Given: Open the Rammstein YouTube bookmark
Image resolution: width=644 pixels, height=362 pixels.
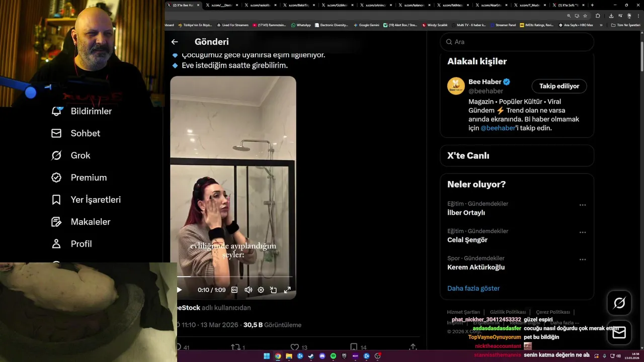Looking at the screenshot, I should coord(270,25).
